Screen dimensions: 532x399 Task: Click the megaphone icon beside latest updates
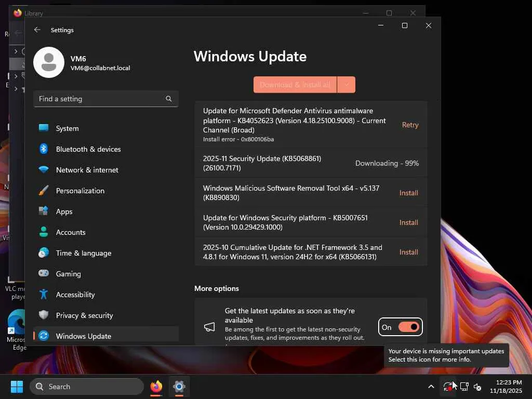point(209,327)
